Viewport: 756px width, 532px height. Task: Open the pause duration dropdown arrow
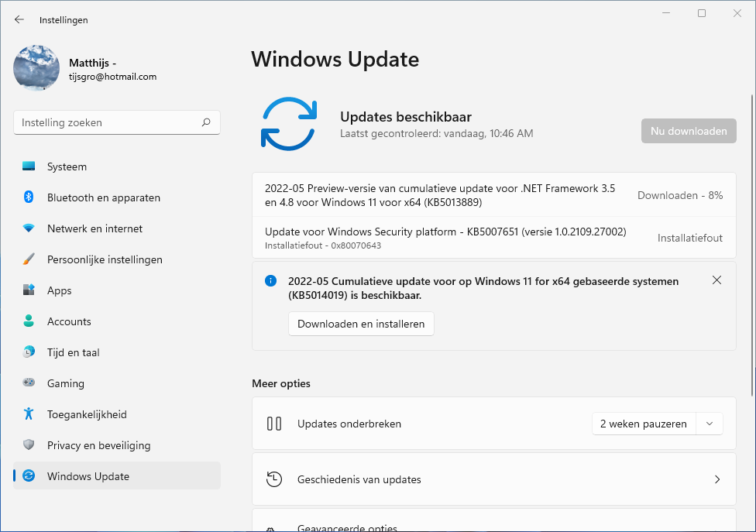tap(709, 424)
